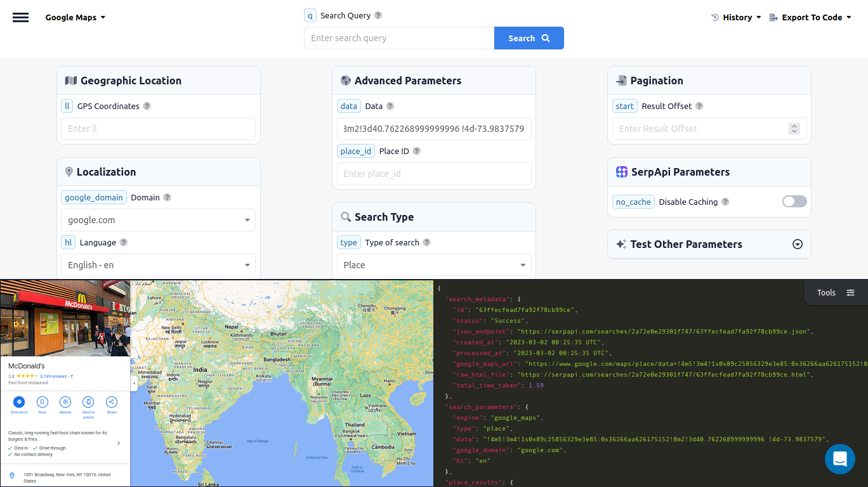Click the Geographic Location map icon
The width and height of the screenshot is (868, 487).
(71, 81)
